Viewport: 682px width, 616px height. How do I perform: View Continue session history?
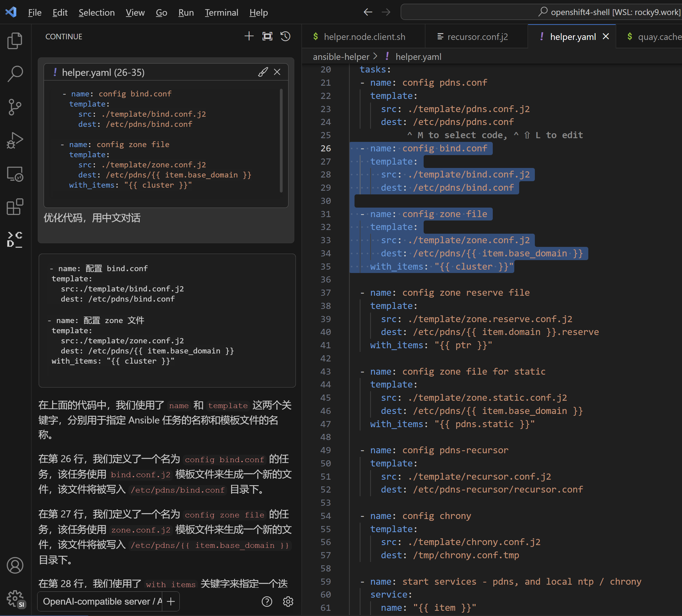[285, 36]
